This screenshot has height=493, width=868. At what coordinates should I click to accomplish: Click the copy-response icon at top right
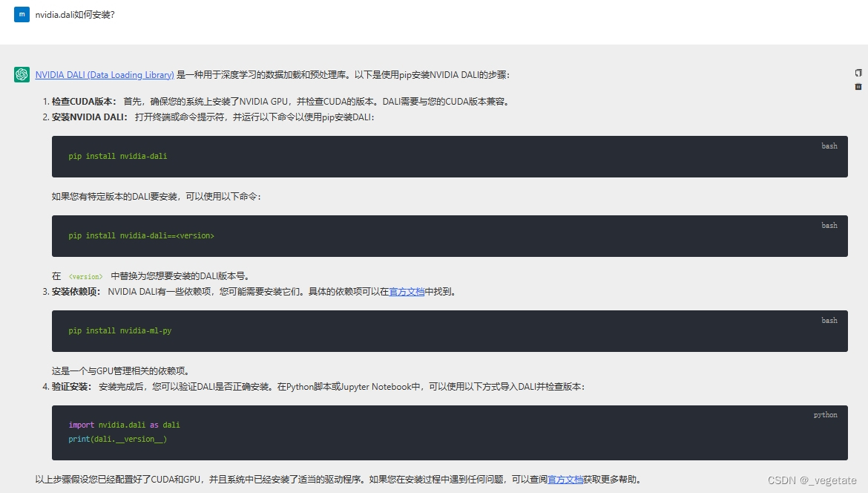(x=858, y=73)
